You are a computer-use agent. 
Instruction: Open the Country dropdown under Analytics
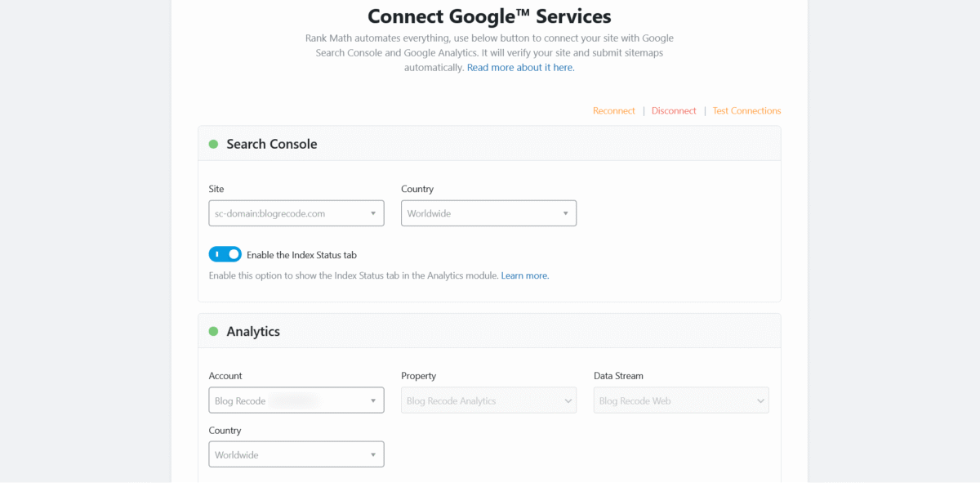(296, 454)
